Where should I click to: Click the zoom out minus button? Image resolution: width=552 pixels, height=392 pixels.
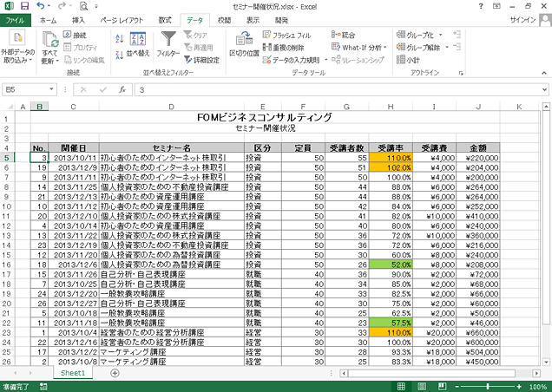[x=457, y=387]
